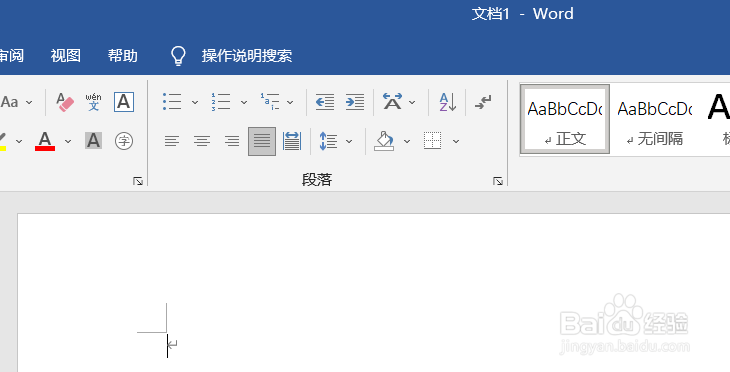Toggle Character Shading gray A icon
This screenshot has width=730, height=372.
94,141
